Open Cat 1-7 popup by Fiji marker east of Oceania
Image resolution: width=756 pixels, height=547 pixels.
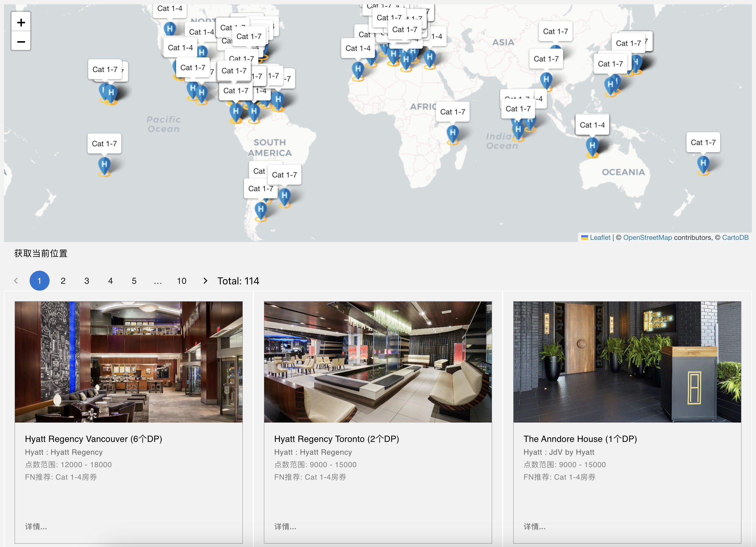[x=703, y=143]
